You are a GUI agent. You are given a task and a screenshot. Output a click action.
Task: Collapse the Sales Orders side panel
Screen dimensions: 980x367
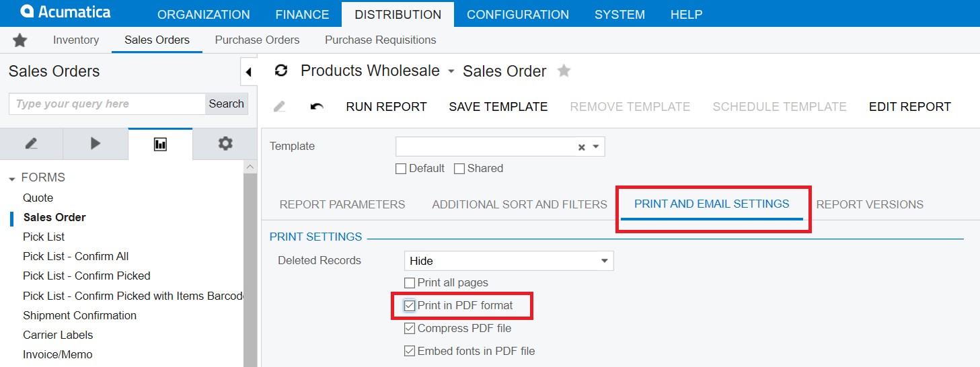click(248, 72)
